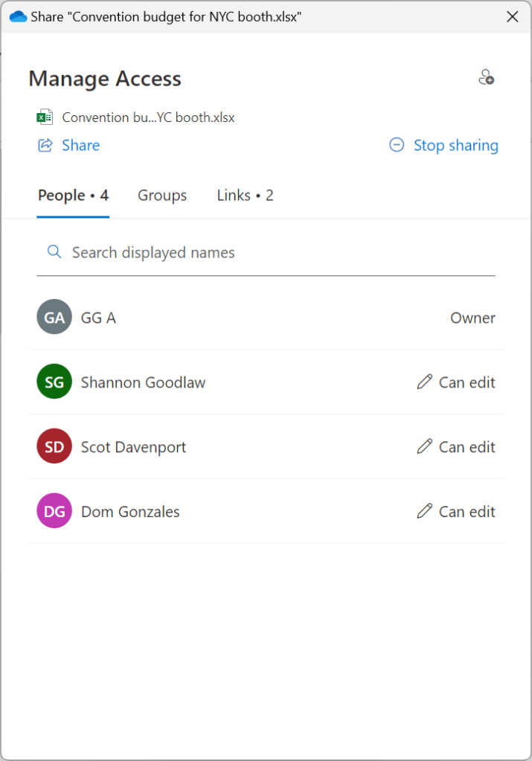Click the search magnifier icon
The height and width of the screenshot is (761, 532).
(54, 252)
